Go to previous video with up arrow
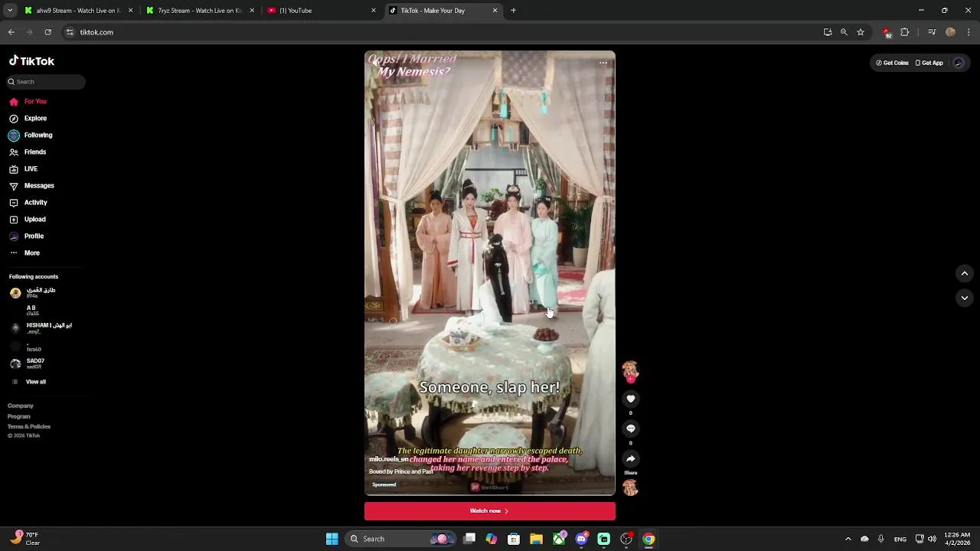Viewport: 980px width, 551px height. pyautogui.click(x=965, y=273)
